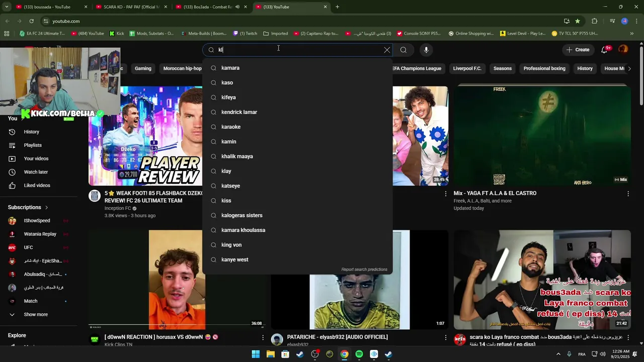644x362 pixels.
Task: Click the magnifier search button
Action: (x=404, y=50)
